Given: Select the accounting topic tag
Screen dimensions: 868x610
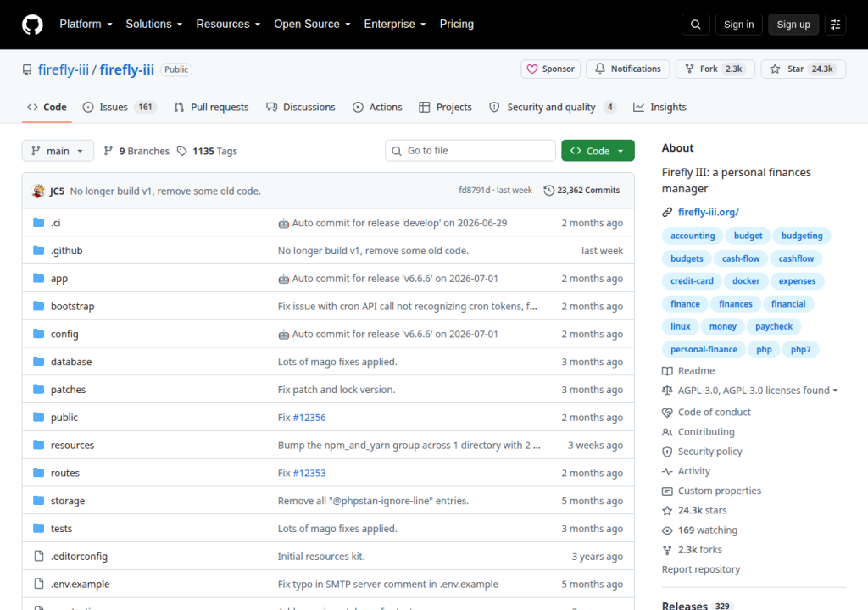Looking at the screenshot, I should [693, 236].
